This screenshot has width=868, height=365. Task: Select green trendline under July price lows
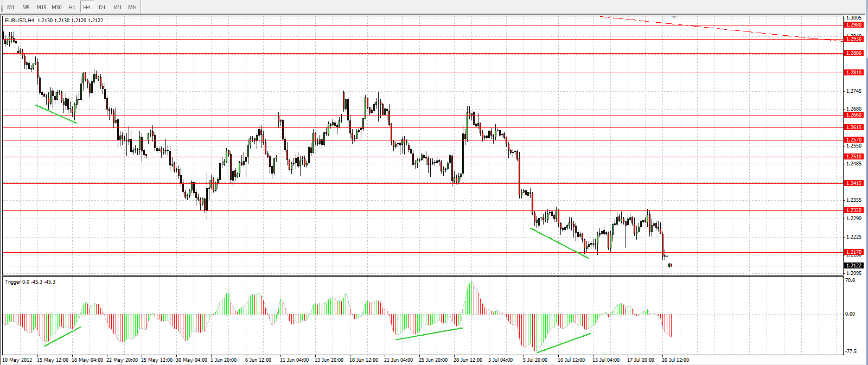[559, 243]
